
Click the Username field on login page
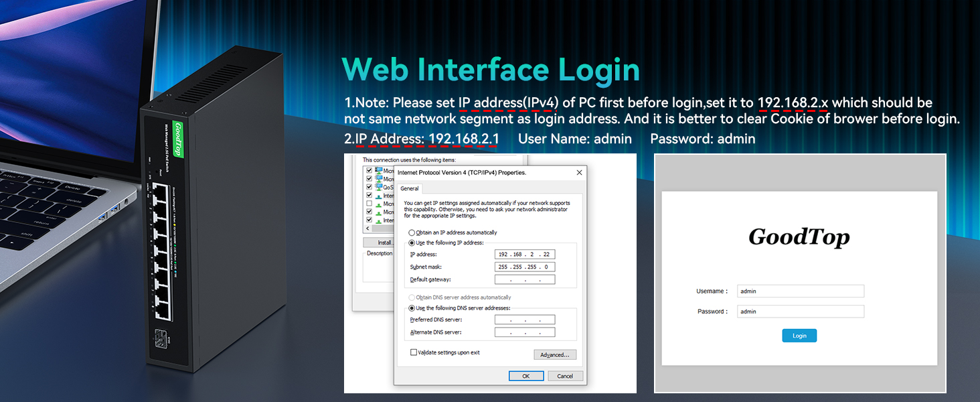click(x=801, y=291)
